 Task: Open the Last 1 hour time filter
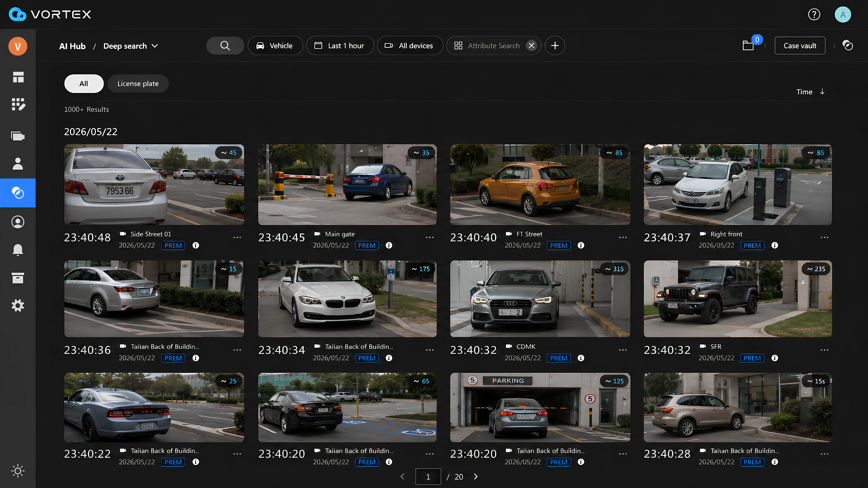click(x=340, y=45)
